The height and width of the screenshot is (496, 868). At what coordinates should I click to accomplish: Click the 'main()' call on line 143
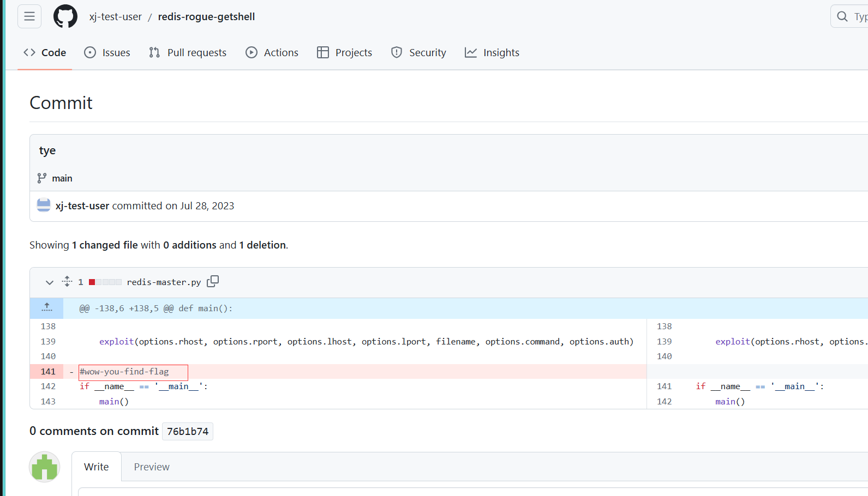(114, 402)
